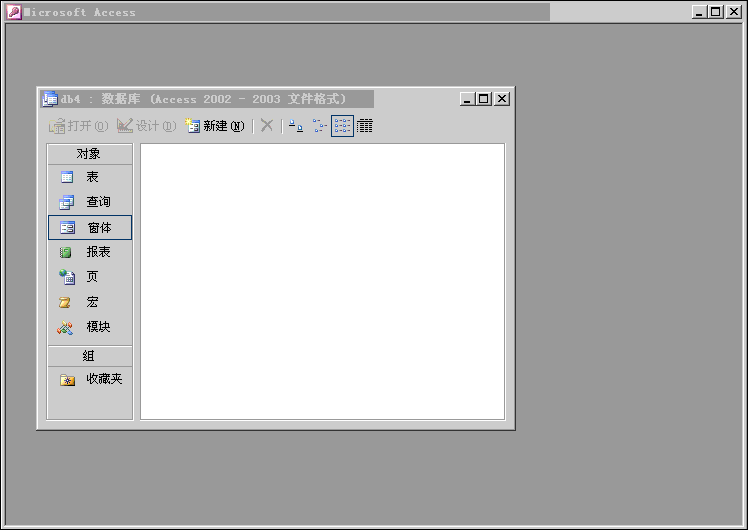Click the 组 (Groups) header bar
Viewport: 748px width, 530px height.
click(90, 356)
